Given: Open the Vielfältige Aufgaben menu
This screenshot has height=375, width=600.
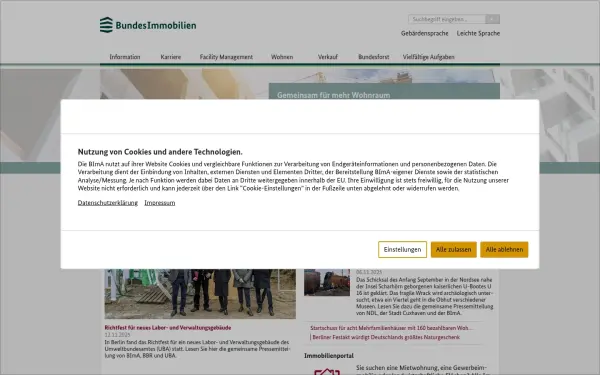Looking at the screenshot, I should 429,57.
